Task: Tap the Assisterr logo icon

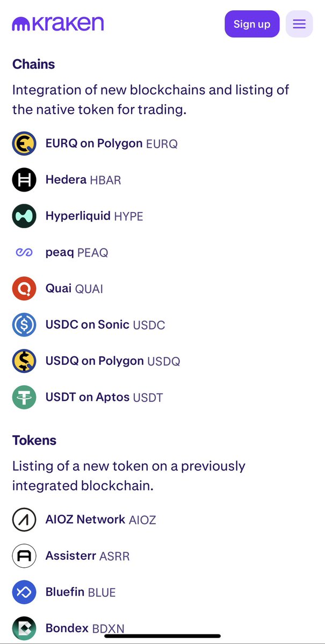Action: coord(24,556)
